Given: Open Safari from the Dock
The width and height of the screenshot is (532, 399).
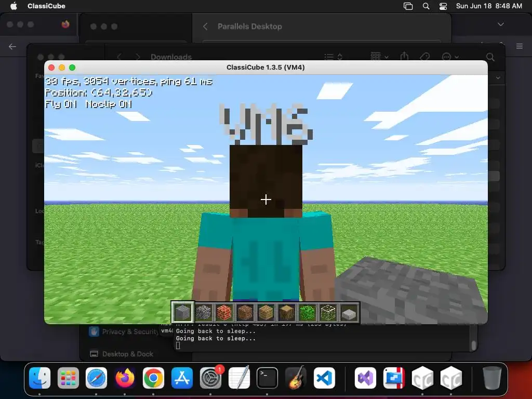Looking at the screenshot, I should coord(96,378).
